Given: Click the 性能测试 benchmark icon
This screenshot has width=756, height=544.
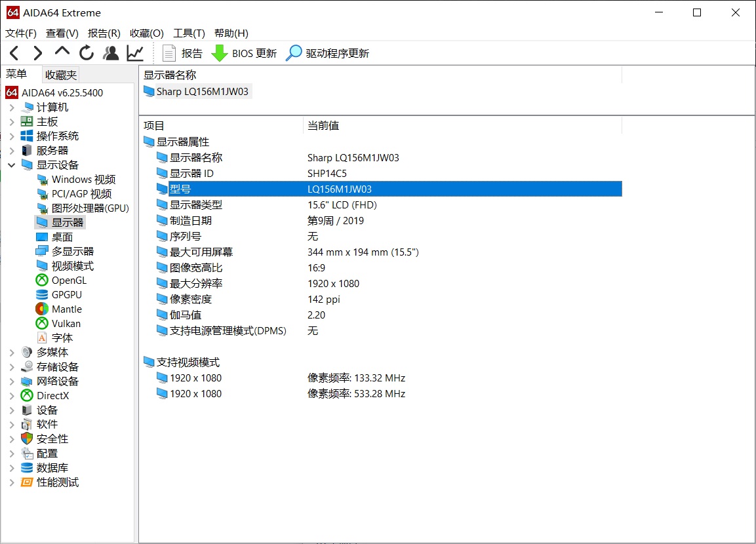Looking at the screenshot, I should [x=27, y=482].
